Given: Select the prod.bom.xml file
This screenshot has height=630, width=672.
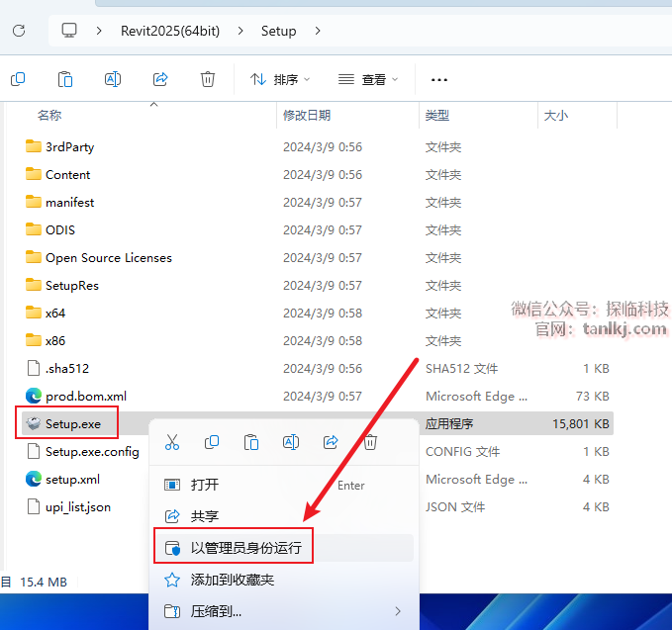Looking at the screenshot, I should 85,396.
